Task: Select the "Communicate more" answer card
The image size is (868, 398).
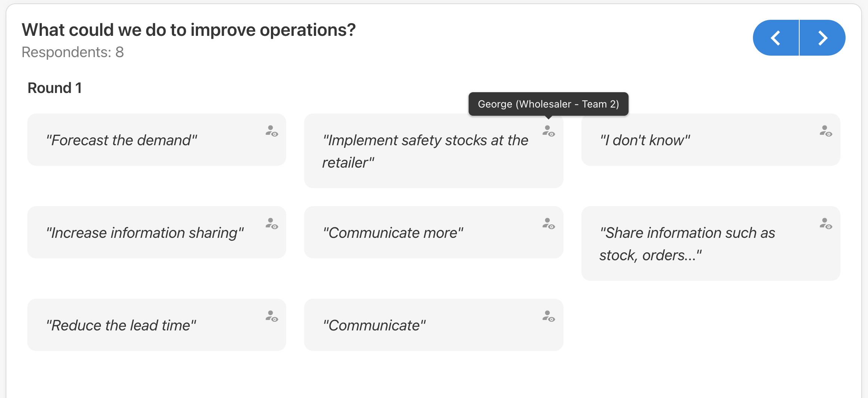Action: (x=433, y=232)
